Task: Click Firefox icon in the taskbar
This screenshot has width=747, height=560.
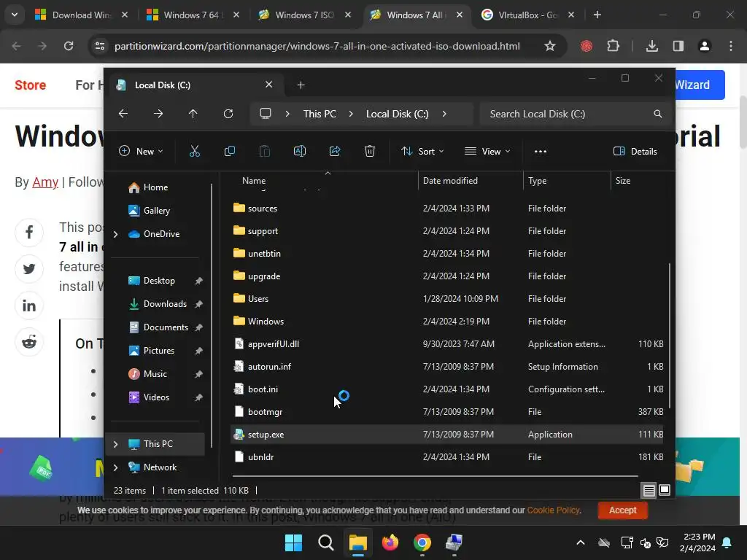Action: (x=390, y=542)
